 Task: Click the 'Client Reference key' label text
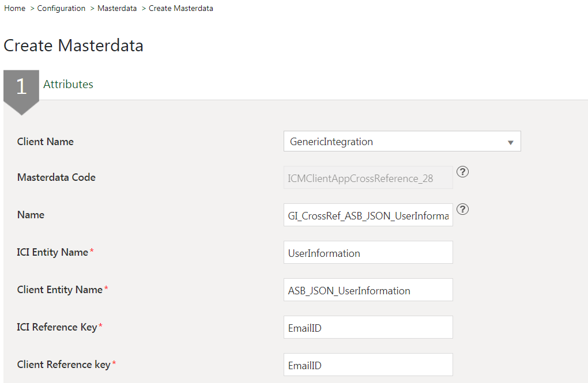(63, 365)
